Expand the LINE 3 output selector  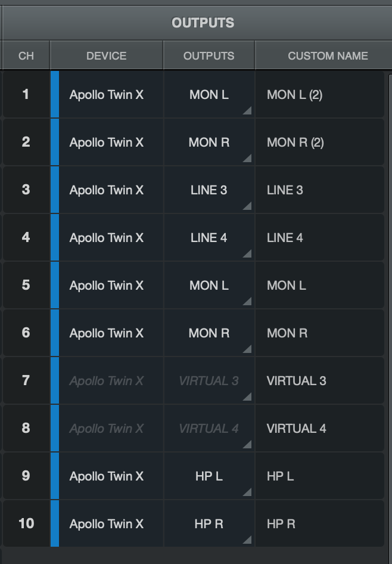tap(209, 190)
